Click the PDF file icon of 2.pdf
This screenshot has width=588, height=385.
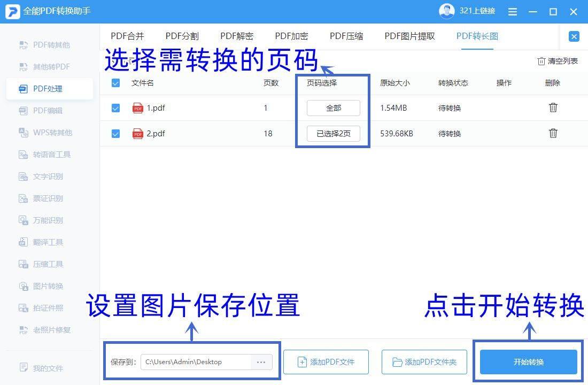[x=137, y=134]
